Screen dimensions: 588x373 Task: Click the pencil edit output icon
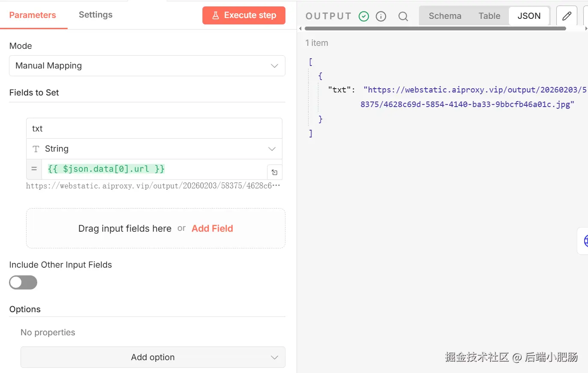click(x=567, y=16)
